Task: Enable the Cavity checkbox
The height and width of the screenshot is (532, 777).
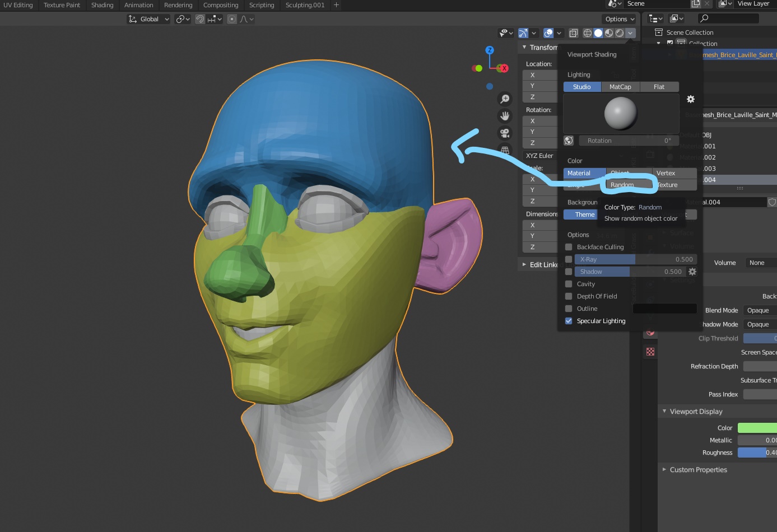Action: pyautogui.click(x=569, y=284)
